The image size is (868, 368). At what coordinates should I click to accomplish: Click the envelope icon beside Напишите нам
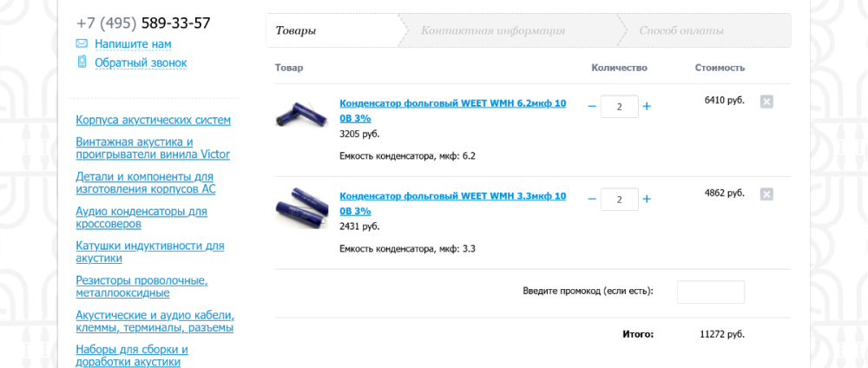pos(82,43)
